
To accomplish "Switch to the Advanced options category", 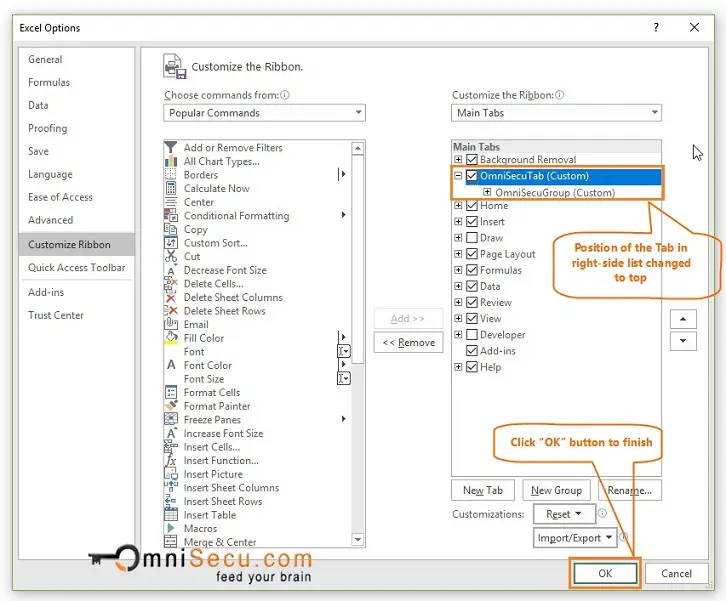I will point(50,220).
